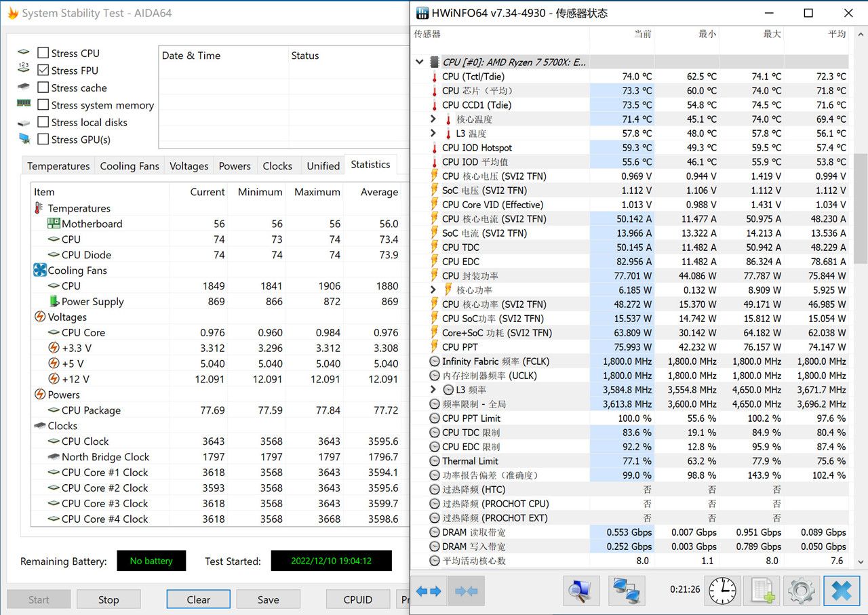Image resolution: width=868 pixels, height=615 pixels.
Task: Switch to the Temperatures tab
Action: point(58,166)
